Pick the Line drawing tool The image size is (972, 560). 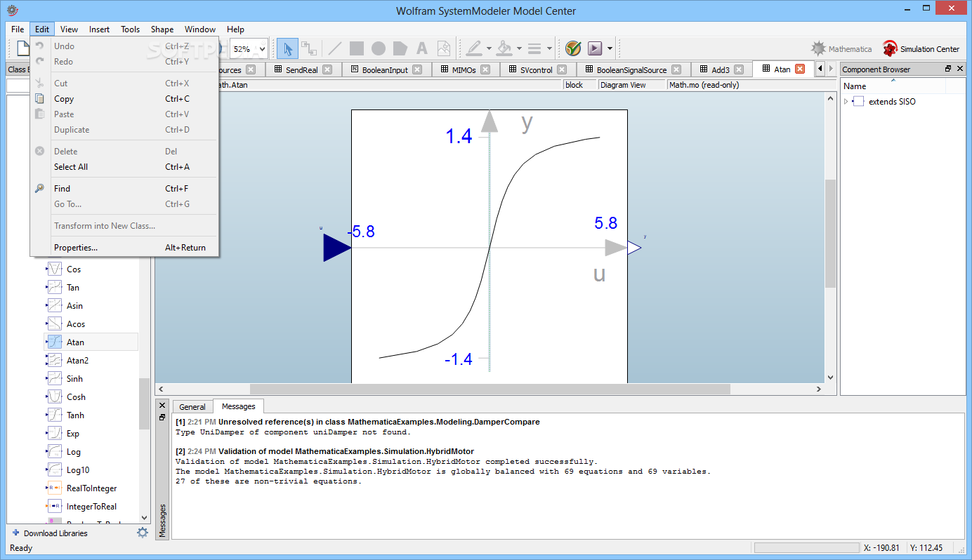click(335, 48)
